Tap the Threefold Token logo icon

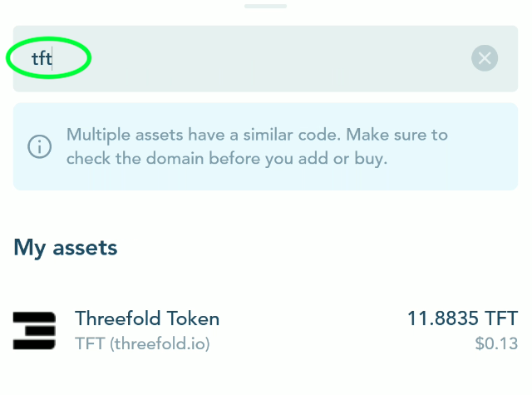(34, 329)
